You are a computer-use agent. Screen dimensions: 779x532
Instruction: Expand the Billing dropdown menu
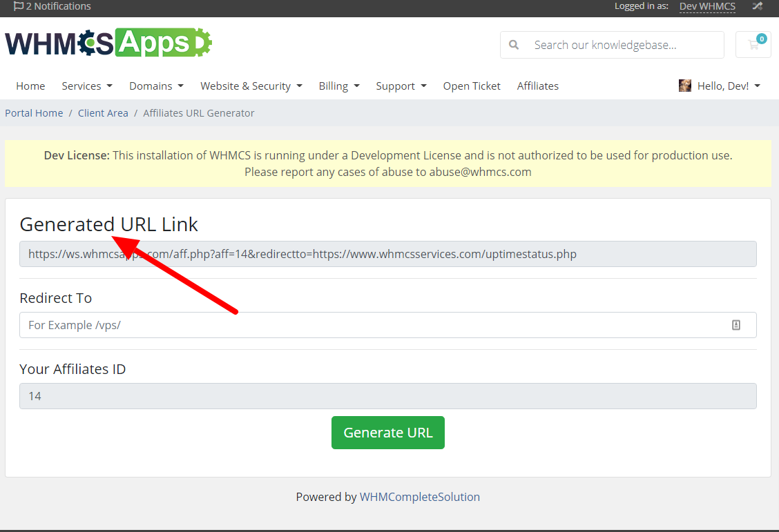click(x=339, y=86)
